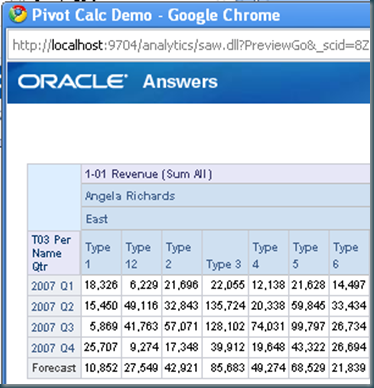Click the T03 Per Name Qtr header
This screenshot has height=388, width=374.
tap(54, 253)
